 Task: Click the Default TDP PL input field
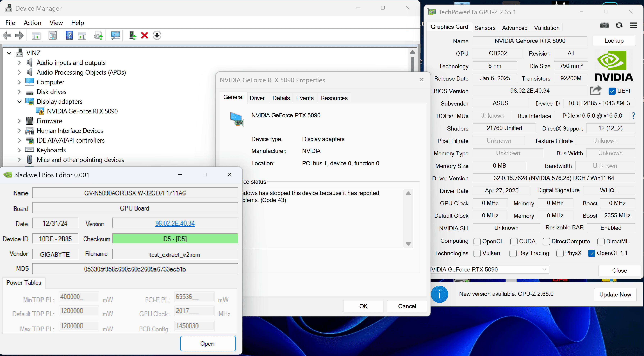pos(79,311)
